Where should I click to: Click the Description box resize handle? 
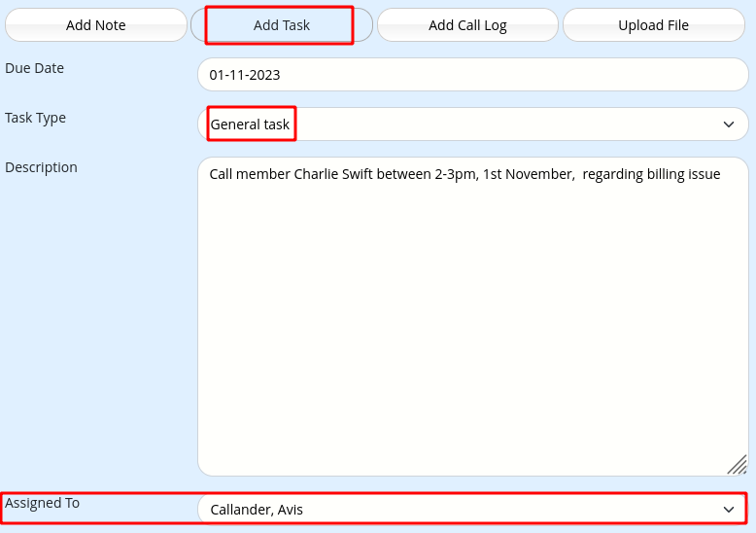pyautogui.click(x=738, y=465)
